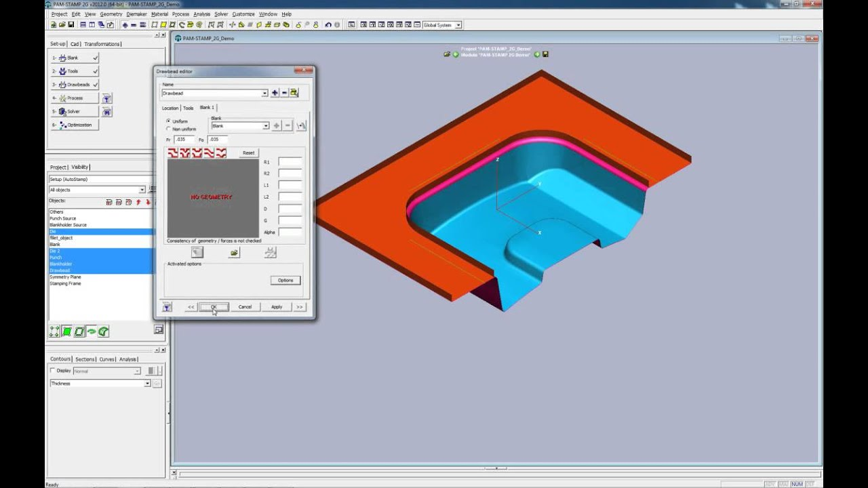
Task: Click the green square view icon in Project panel
Action: click(67, 331)
